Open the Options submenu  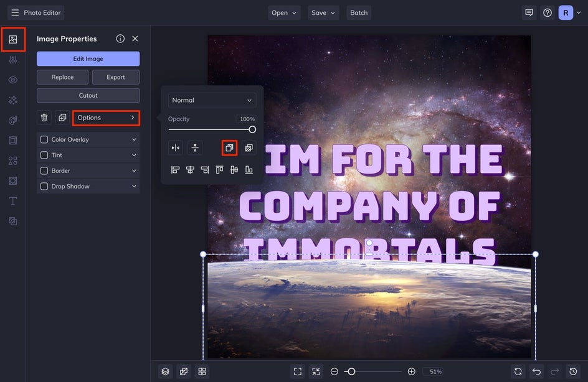coord(106,118)
